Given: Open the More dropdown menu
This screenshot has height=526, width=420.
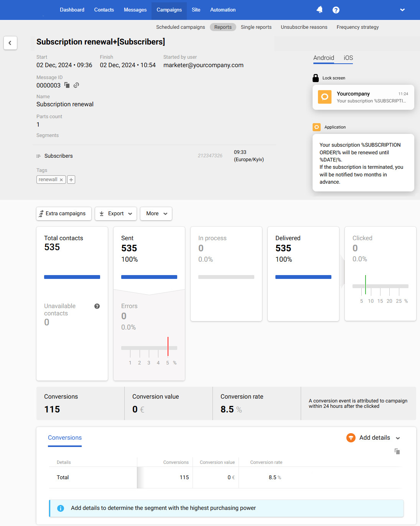Looking at the screenshot, I should click(156, 214).
